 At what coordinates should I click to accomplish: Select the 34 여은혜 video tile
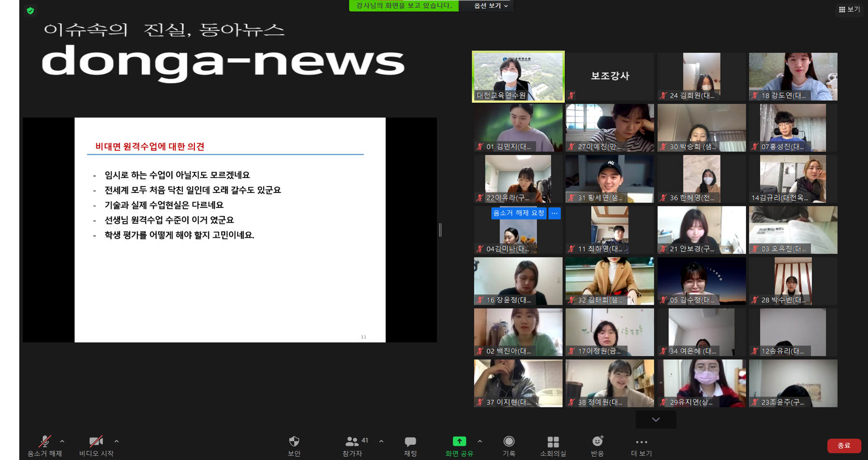click(x=702, y=332)
